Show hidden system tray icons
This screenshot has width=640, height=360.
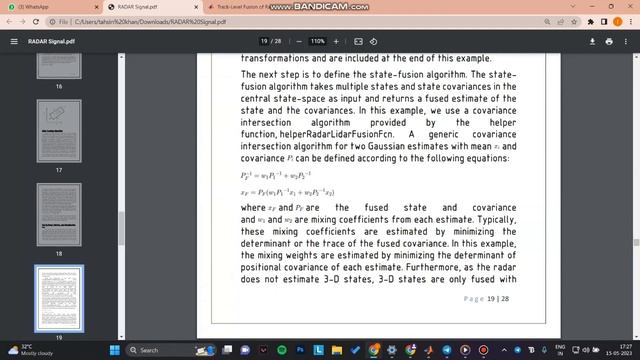[504, 350]
